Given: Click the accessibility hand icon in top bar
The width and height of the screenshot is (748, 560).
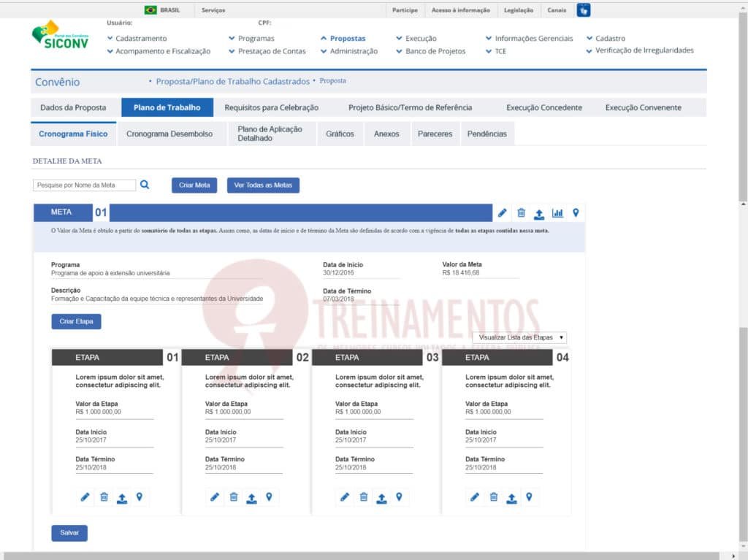Looking at the screenshot, I should tap(583, 10).
